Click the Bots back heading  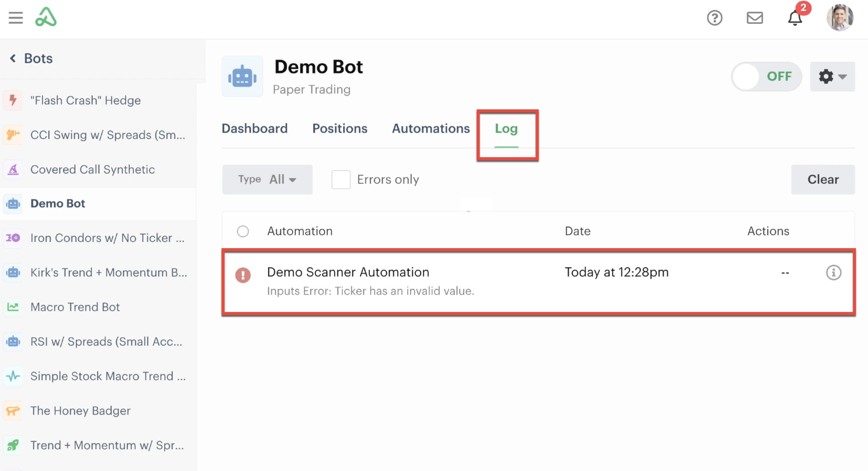point(38,58)
